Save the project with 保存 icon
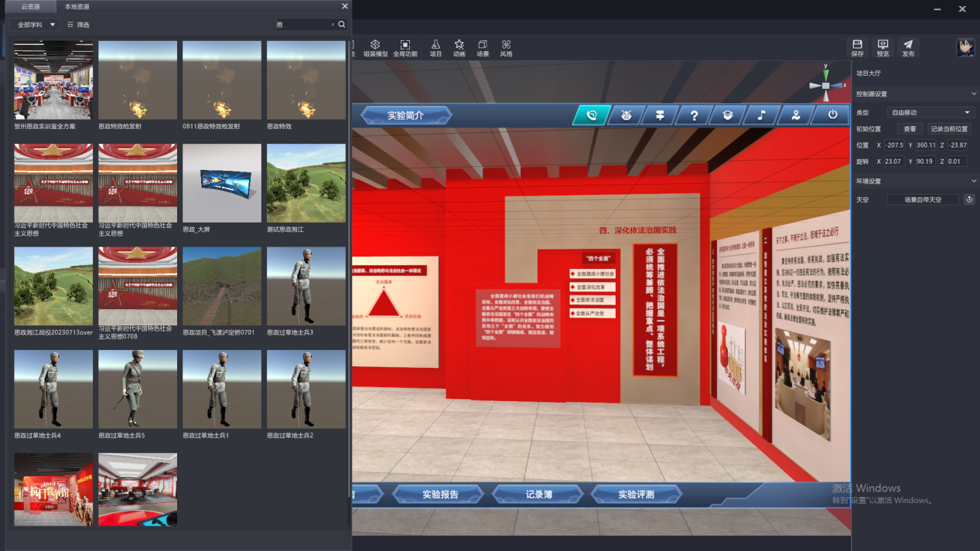 [x=857, y=45]
